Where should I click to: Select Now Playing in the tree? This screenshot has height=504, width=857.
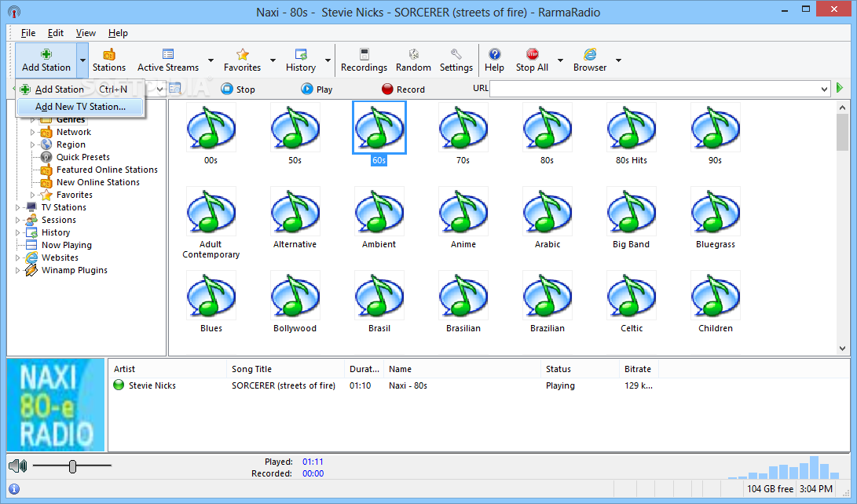tap(67, 245)
